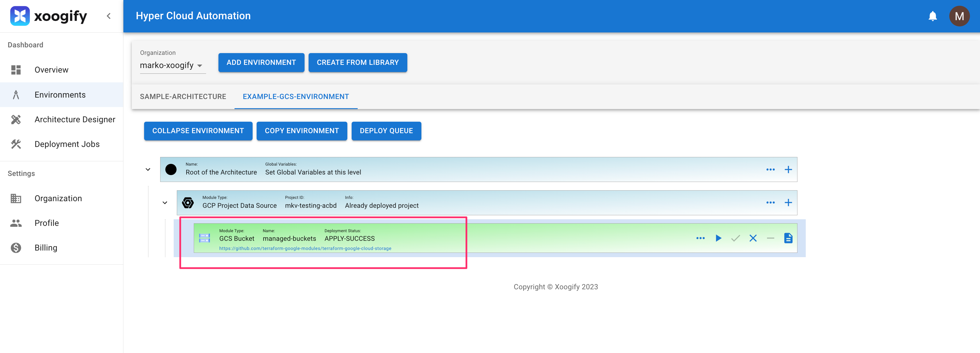Click the play icon on GCS Bucket row
Screen dimensions: 980x353
click(x=718, y=238)
